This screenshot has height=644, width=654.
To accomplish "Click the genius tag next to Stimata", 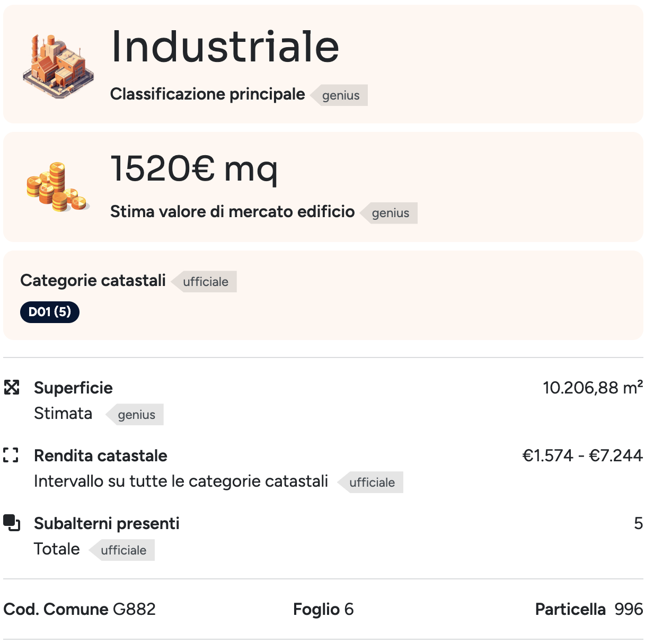I will pos(136,415).
